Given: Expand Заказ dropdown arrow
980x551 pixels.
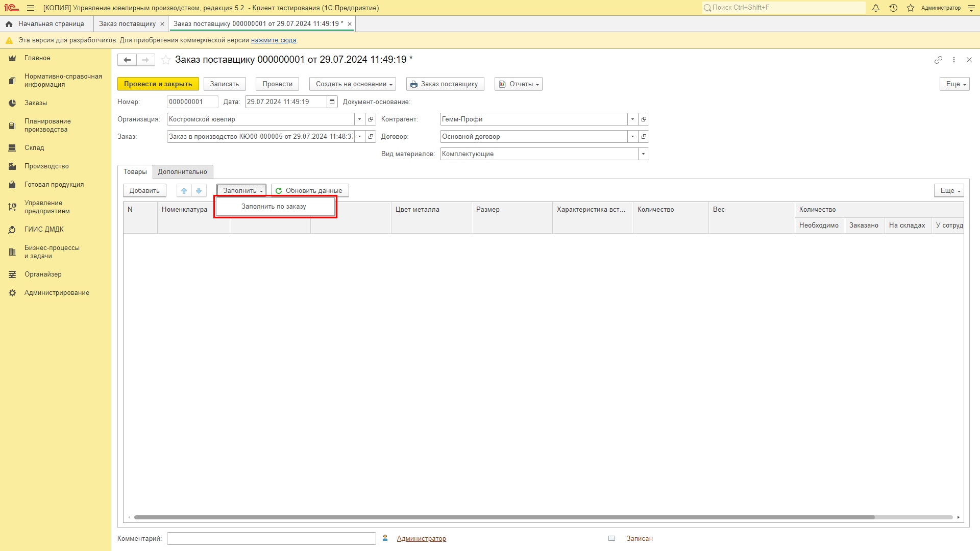Looking at the screenshot, I should (360, 137).
